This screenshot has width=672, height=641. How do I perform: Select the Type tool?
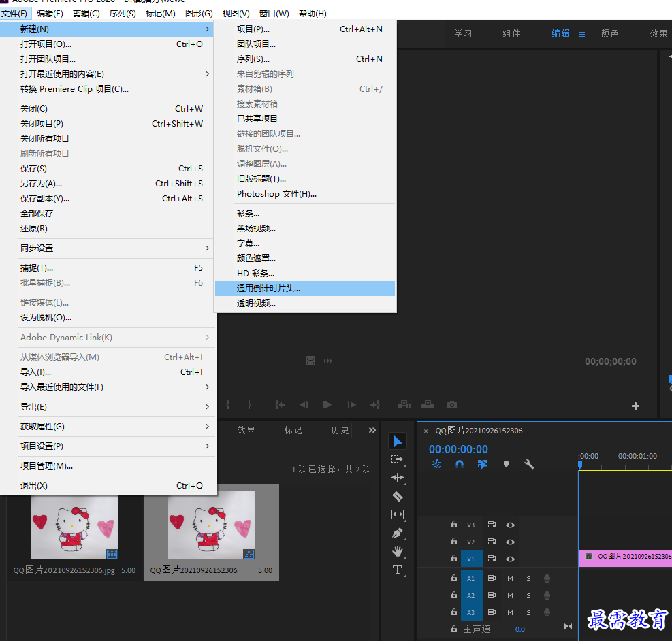(398, 570)
